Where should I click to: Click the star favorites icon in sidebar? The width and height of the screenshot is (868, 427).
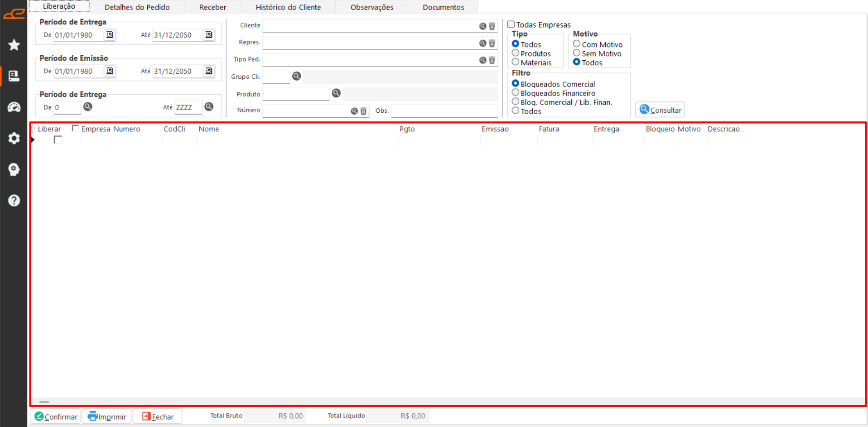click(14, 45)
